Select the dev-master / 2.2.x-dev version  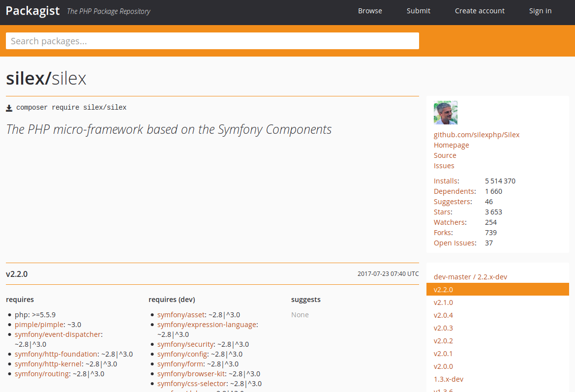470,276
